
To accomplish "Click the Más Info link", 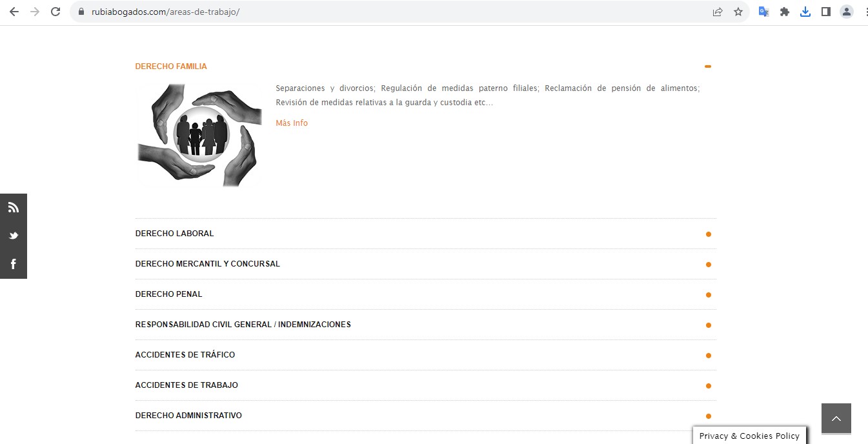I will click(x=292, y=123).
